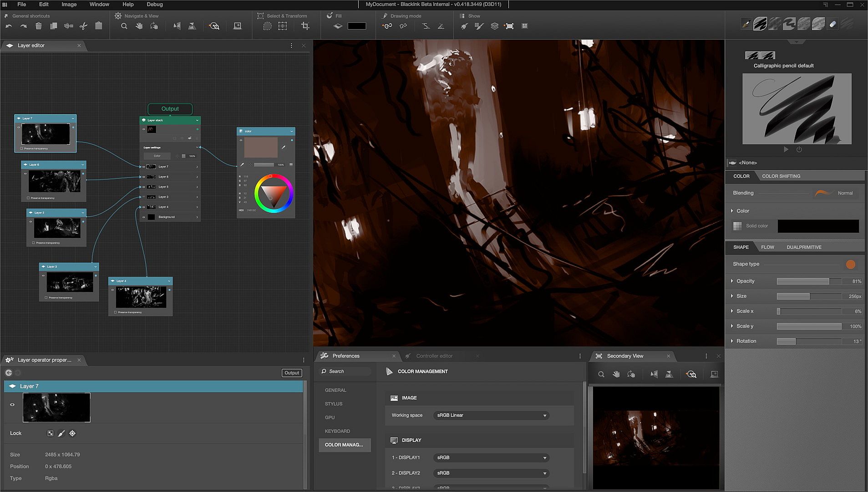Check Preserve transparency on Layer 4 node
The image size is (868, 492).
(x=116, y=313)
